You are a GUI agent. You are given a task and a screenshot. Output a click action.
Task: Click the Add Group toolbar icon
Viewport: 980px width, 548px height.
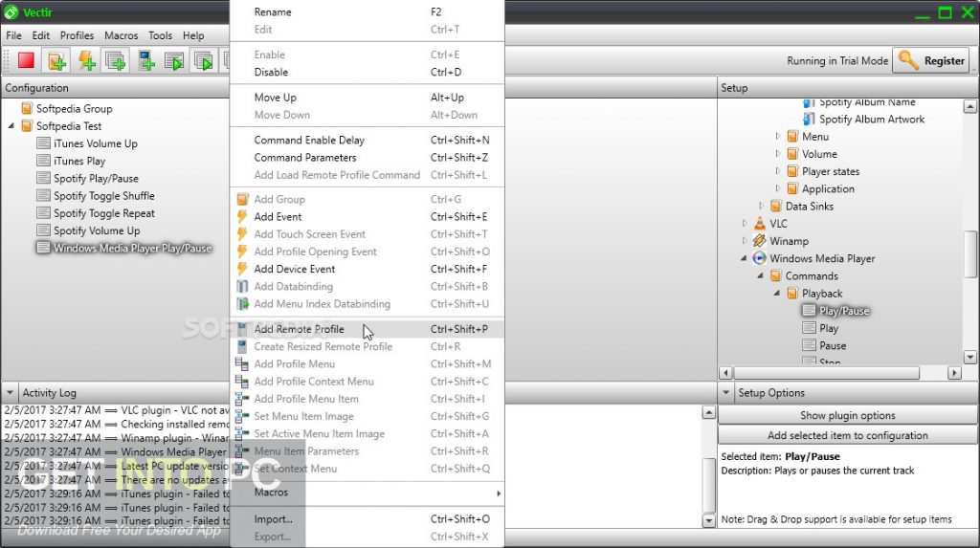(56, 60)
